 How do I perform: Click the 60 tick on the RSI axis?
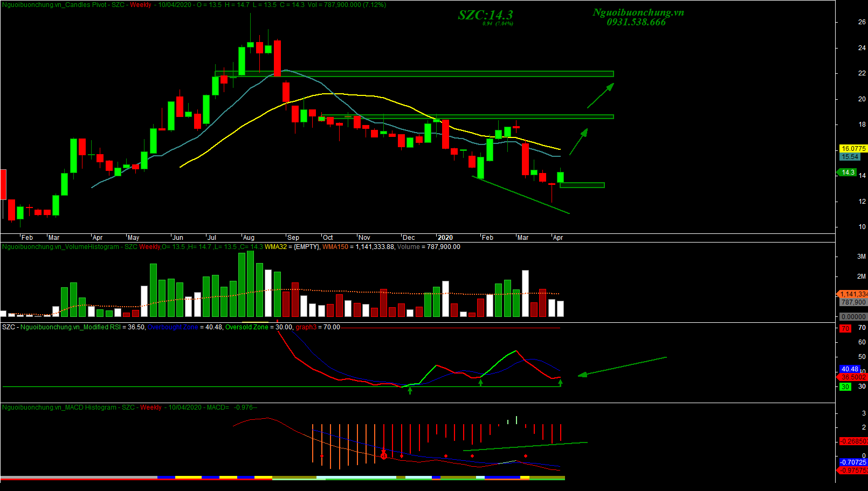862,342
